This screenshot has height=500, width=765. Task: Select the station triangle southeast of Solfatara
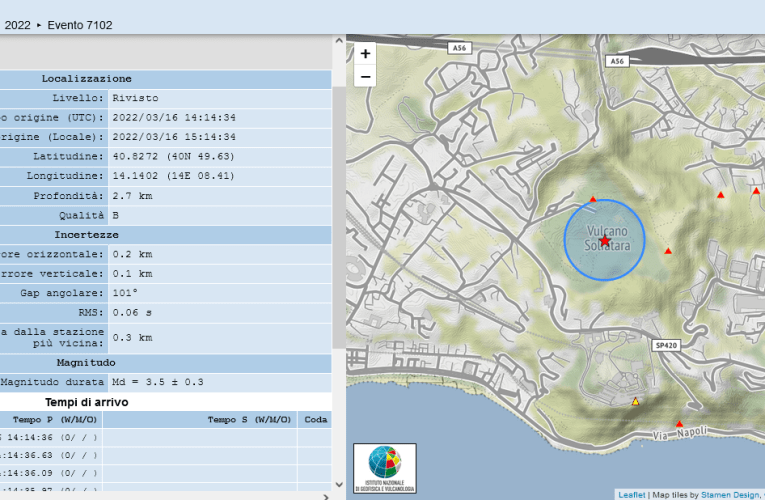click(668, 250)
